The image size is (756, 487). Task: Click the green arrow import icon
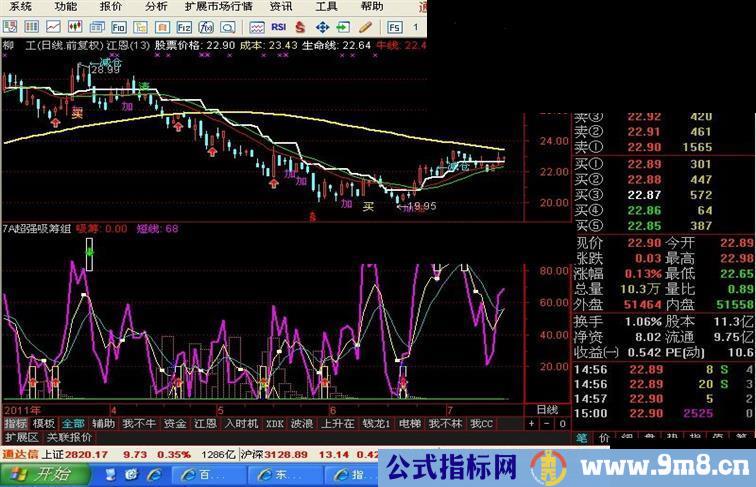coord(343,27)
